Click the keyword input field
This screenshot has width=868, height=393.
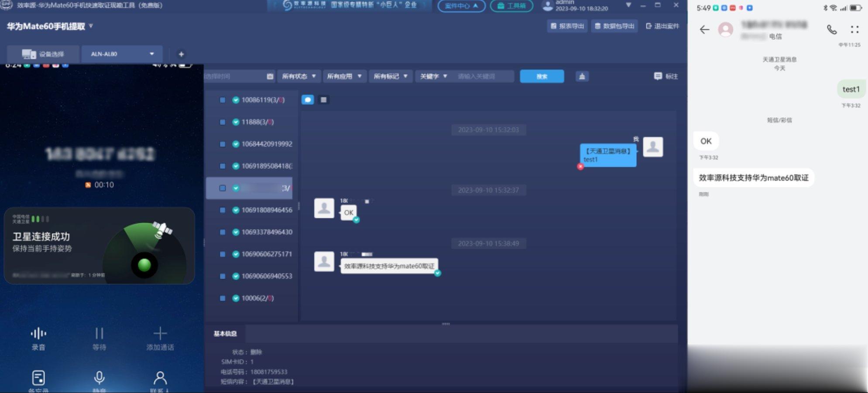click(484, 76)
